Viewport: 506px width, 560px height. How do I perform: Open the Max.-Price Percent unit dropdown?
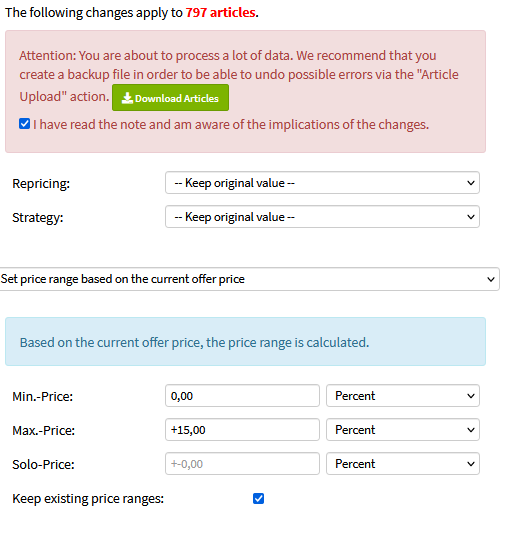(403, 430)
